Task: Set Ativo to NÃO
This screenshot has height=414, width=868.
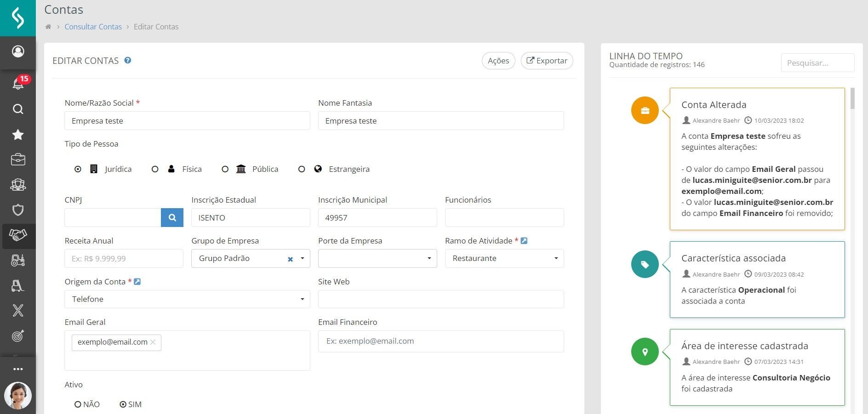Action: (x=78, y=404)
